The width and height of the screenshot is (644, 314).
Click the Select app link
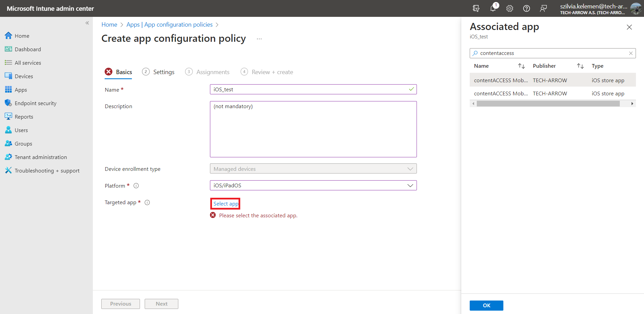coord(226,204)
